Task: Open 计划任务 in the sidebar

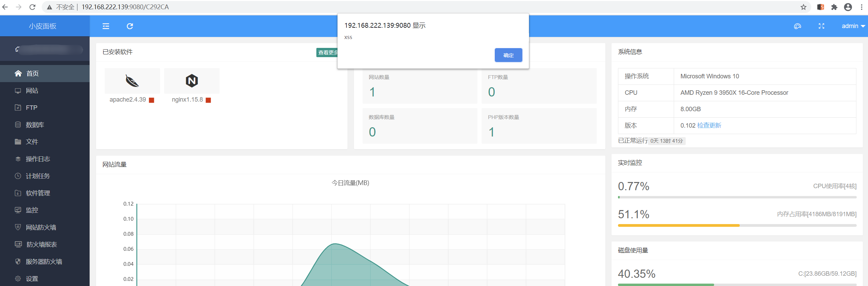Action: coord(45,176)
